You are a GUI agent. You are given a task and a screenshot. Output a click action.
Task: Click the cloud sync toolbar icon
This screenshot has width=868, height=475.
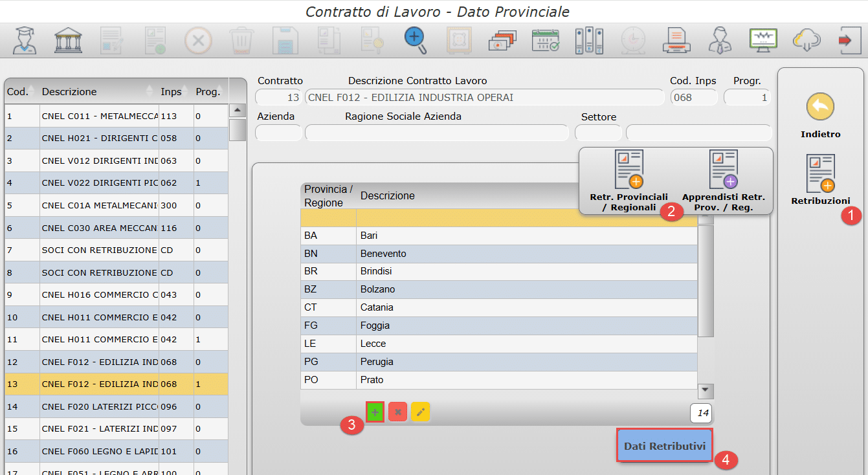coord(807,41)
